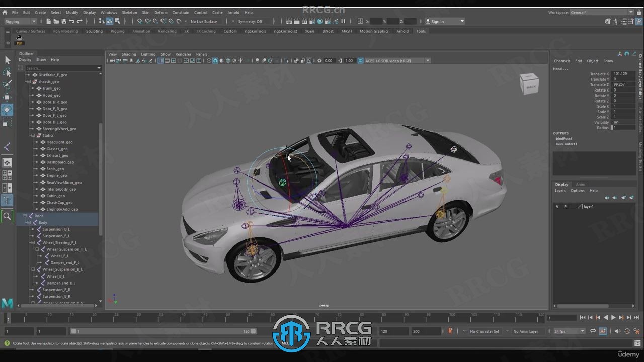The width and height of the screenshot is (644, 362).
Task: Collapse the Root joint in Outliner
Action: pyautogui.click(x=25, y=216)
